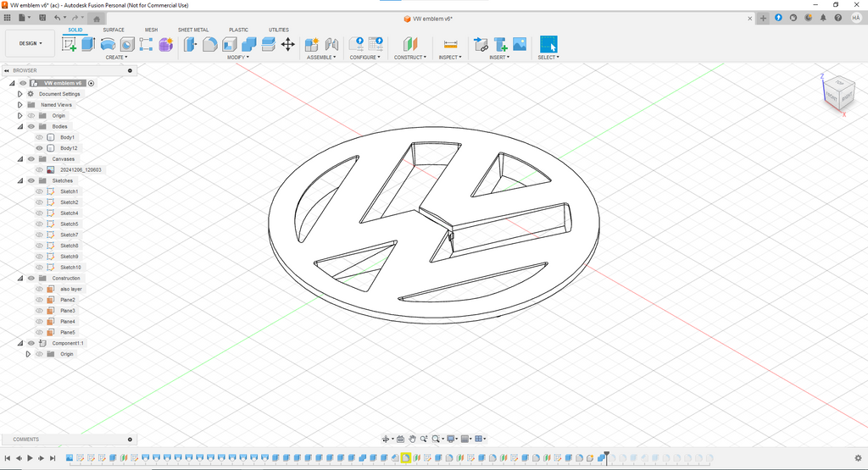Viewport: 868px width, 470px height.
Task: Click the Change Parameters icon
Action: (357, 44)
